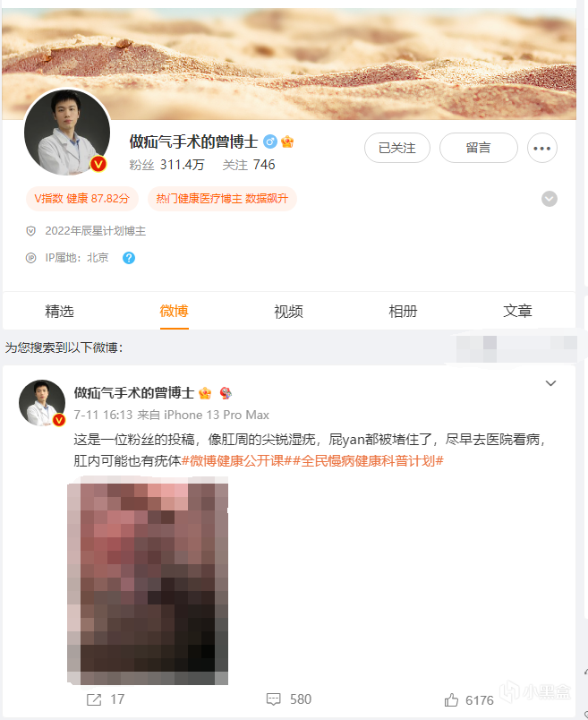
Task: Toggle the 已关注 follow button
Action: point(397,148)
